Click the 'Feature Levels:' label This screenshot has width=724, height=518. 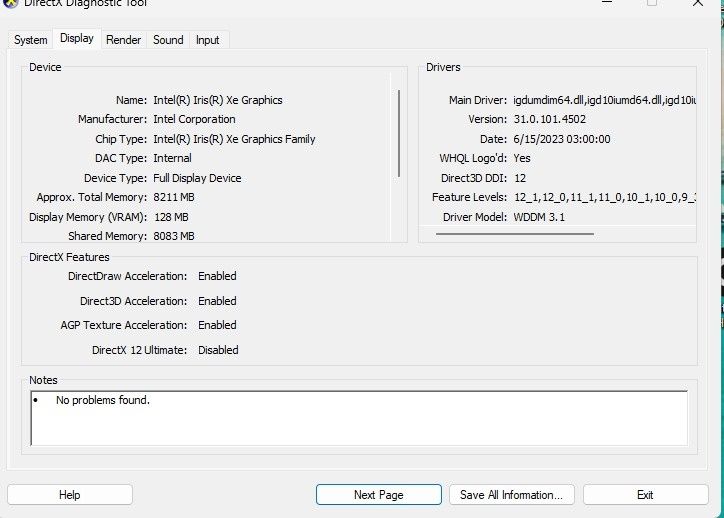pyautogui.click(x=469, y=197)
